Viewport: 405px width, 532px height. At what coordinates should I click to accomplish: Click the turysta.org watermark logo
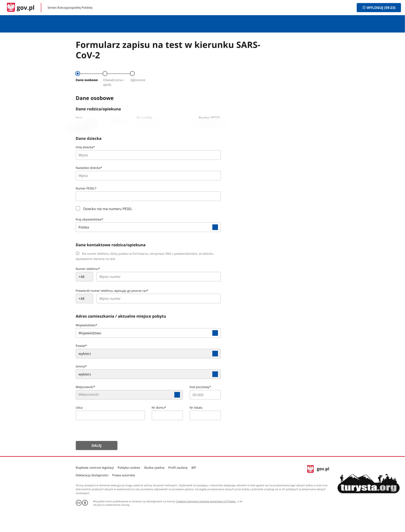point(368,484)
